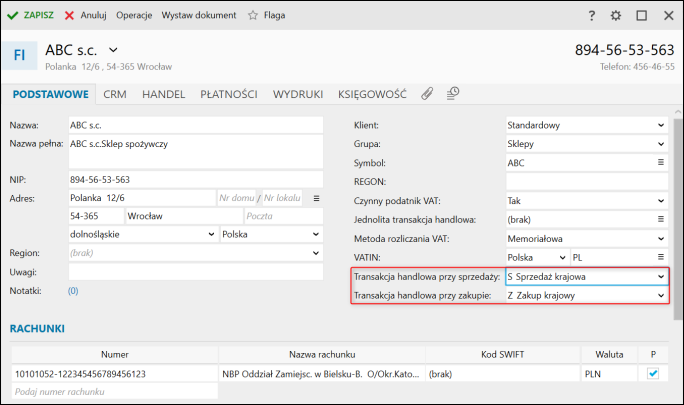Viewport: 684px width, 405px height.
Task: Open the address details list icon
Action: (316, 198)
